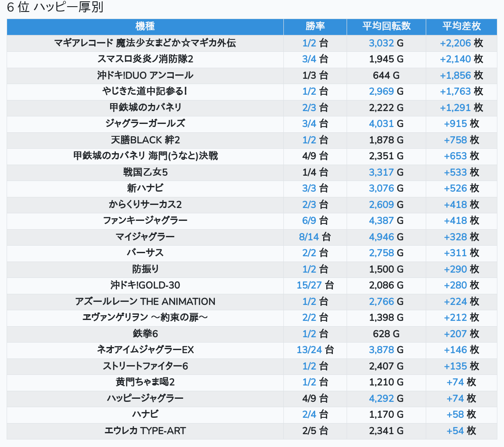Image resolution: width=504 pixels, height=447 pixels.
Task: Click the 628 G average spins value
Action: [x=386, y=334]
